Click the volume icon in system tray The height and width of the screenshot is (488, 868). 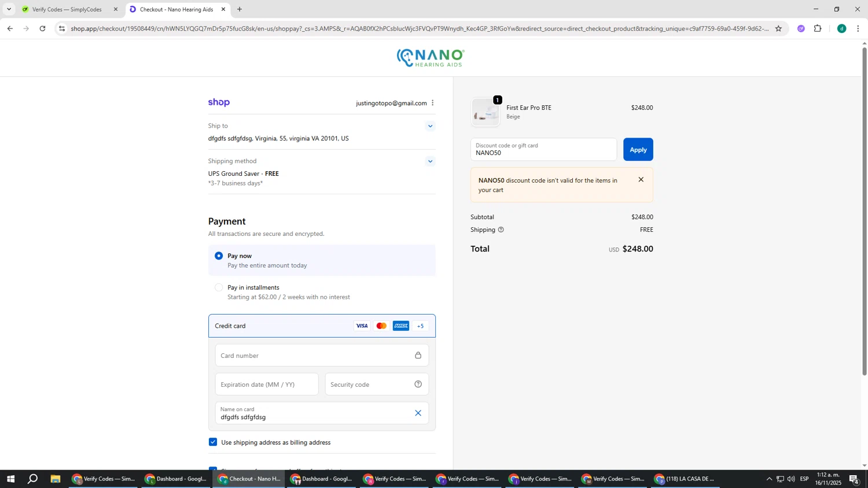[791, 479]
